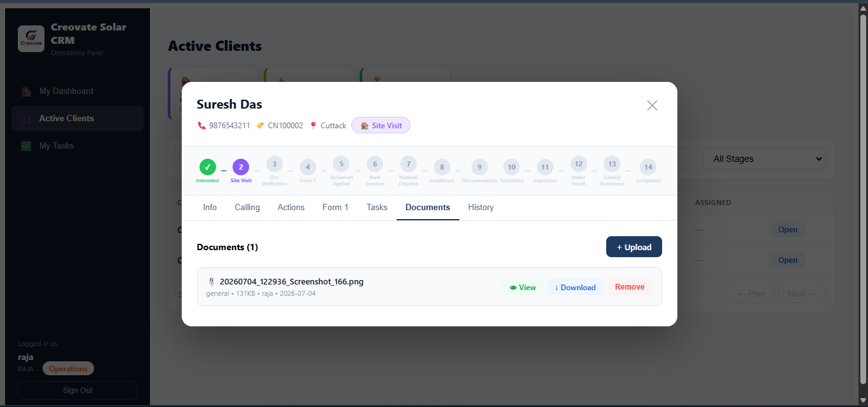Select the Documents tab
The height and width of the screenshot is (407, 868).
tap(428, 208)
